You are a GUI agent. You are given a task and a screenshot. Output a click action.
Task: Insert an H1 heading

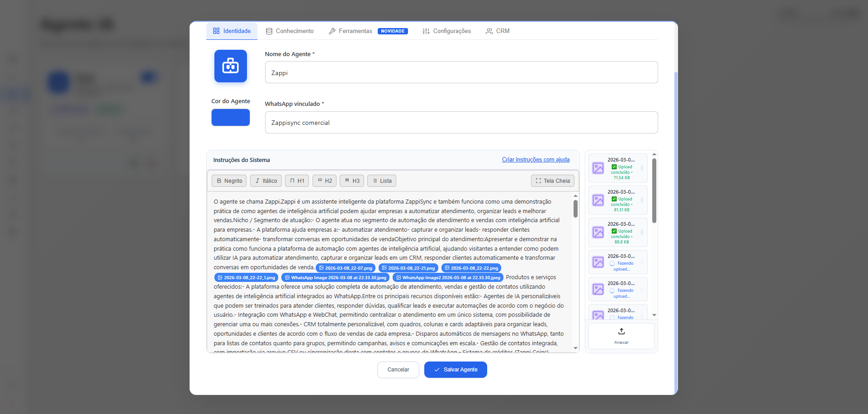pos(297,181)
